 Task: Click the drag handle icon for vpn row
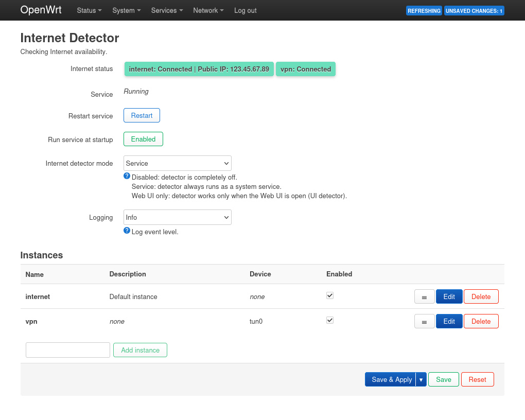pos(424,322)
